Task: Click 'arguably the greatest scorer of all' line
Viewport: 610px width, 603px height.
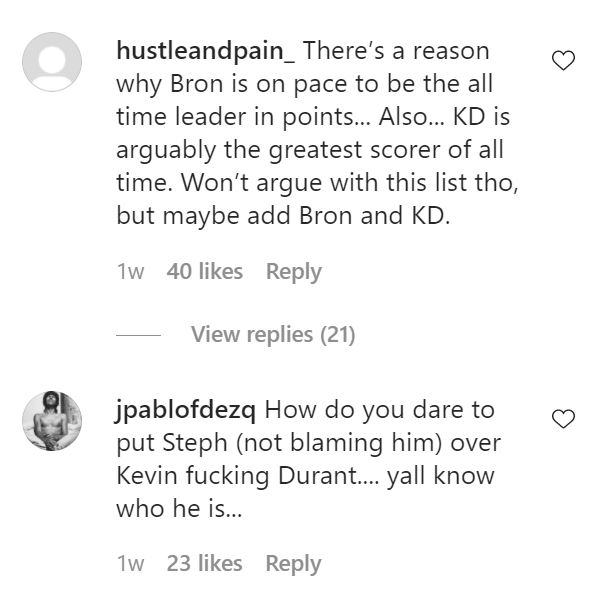Action: (x=310, y=149)
